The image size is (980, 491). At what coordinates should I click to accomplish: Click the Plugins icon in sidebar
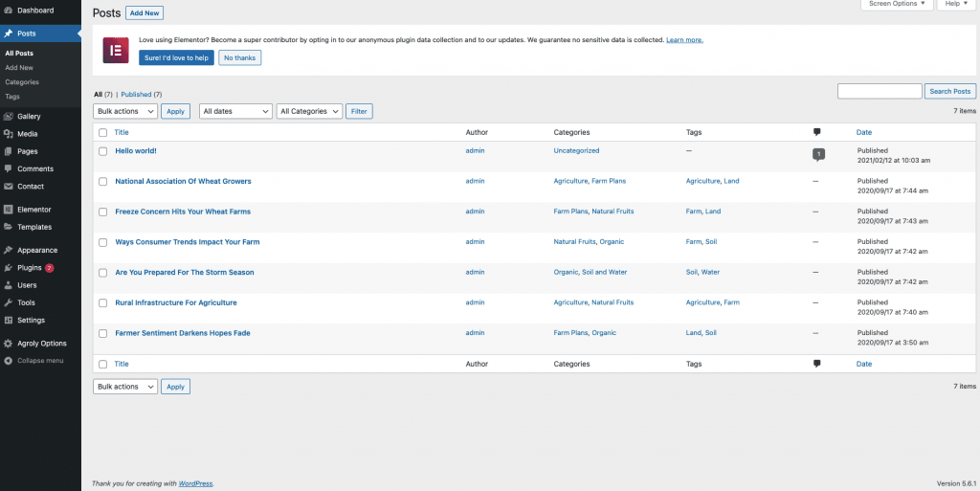[9, 268]
